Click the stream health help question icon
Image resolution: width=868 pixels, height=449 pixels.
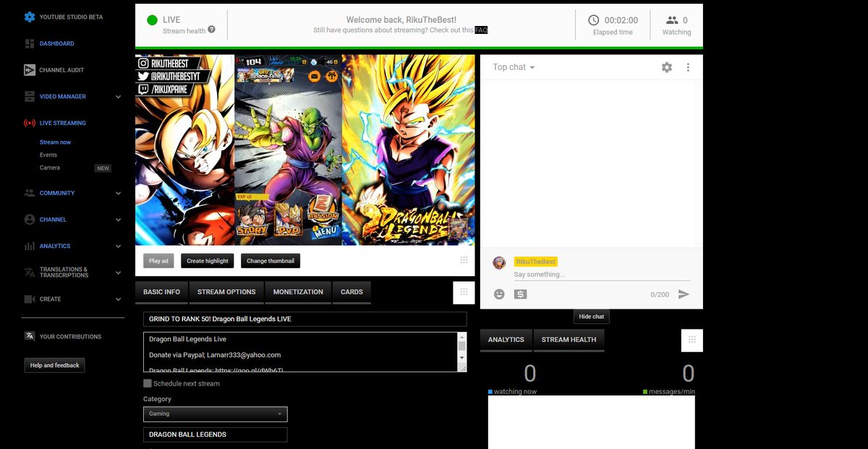(212, 30)
